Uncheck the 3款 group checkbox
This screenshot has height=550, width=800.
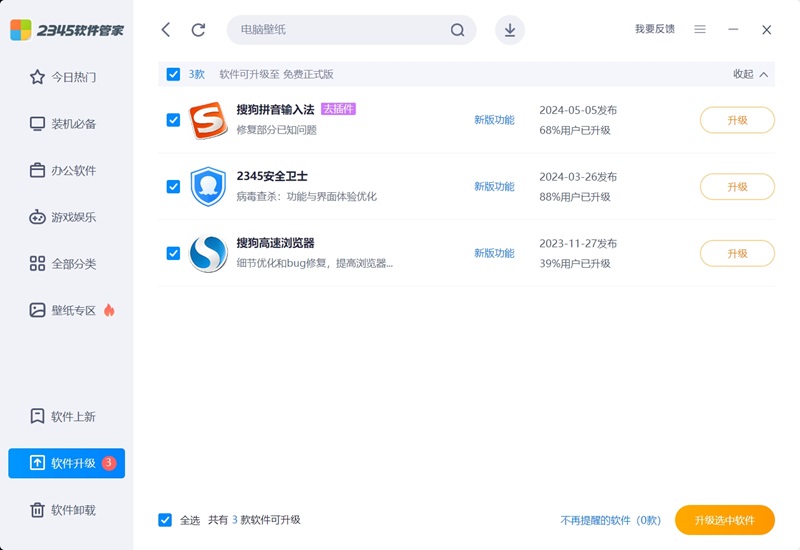click(173, 74)
